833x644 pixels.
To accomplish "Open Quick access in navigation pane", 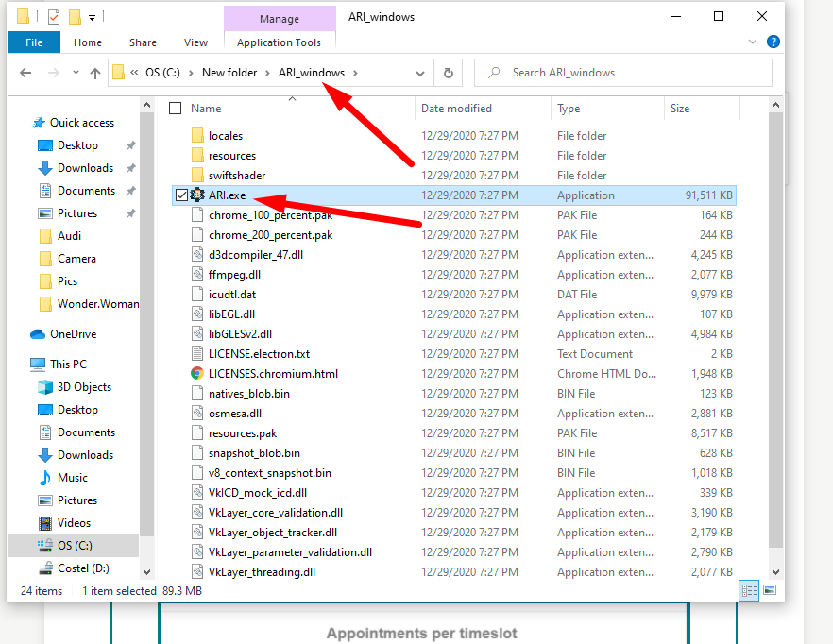I will coord(82,123).
